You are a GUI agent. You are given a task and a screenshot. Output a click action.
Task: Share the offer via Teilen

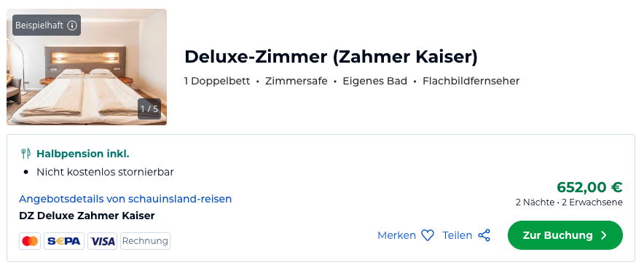click(466, 235)
